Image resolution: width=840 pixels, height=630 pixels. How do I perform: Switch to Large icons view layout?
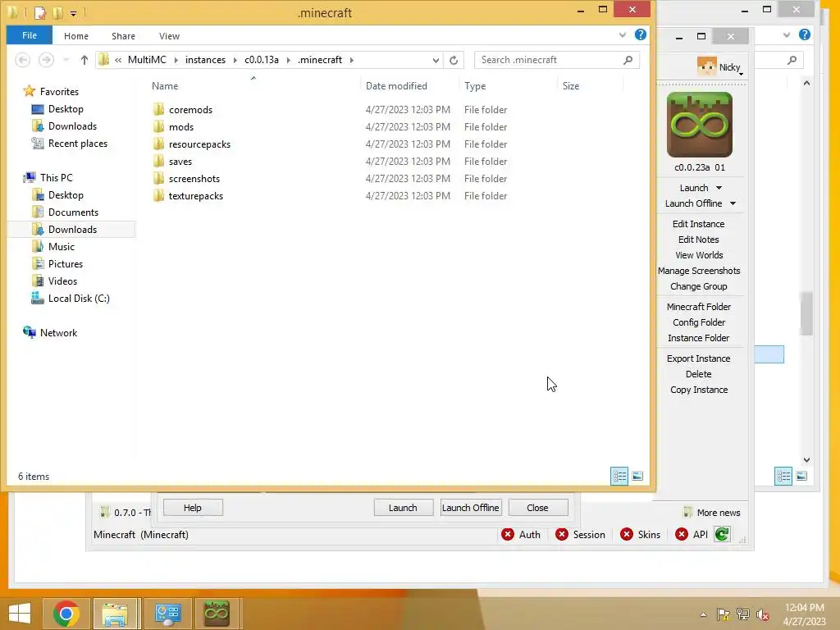coord(637,476)
